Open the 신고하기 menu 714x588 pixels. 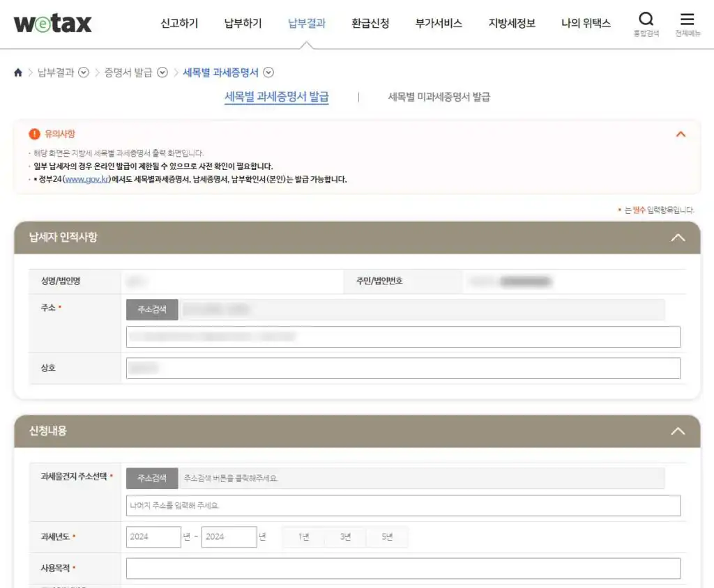[179, 23]
